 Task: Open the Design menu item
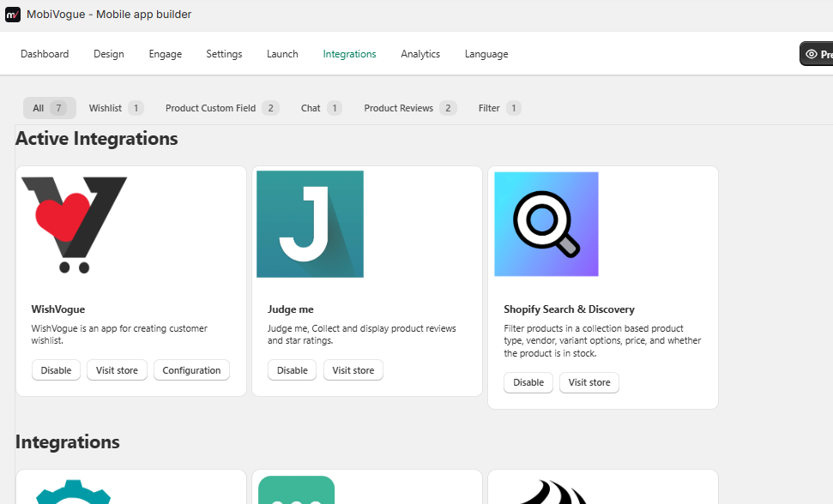pos(109,54)
